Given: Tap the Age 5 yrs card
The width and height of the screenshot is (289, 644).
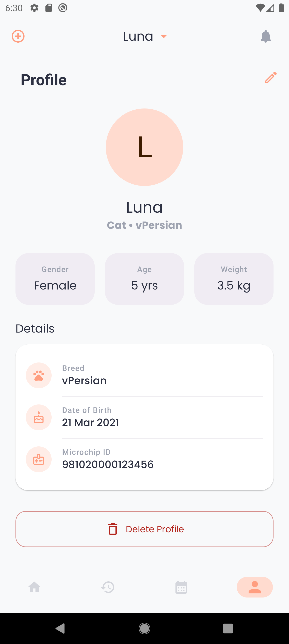Looking at the screenshot, I should pyautogui.click(x=144, y=279).
